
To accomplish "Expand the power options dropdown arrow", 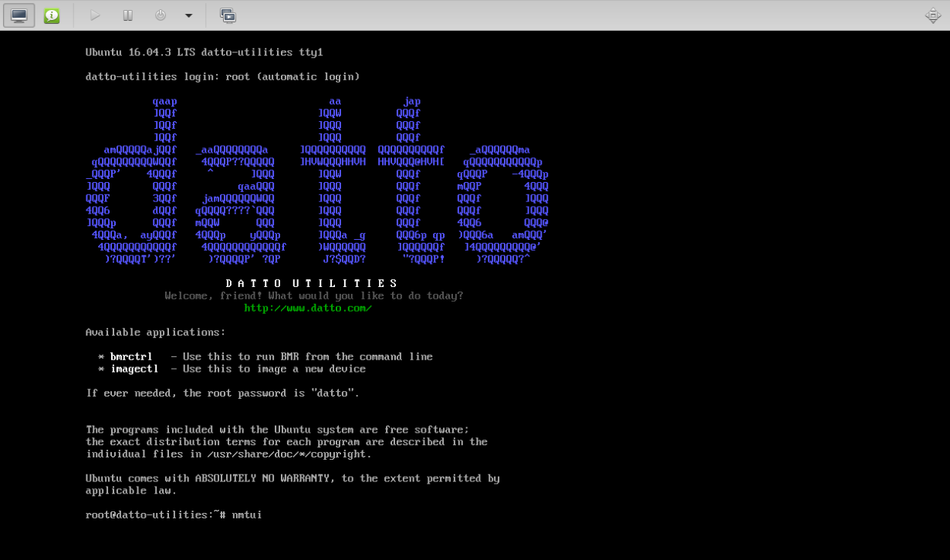I will click(188, 15).
